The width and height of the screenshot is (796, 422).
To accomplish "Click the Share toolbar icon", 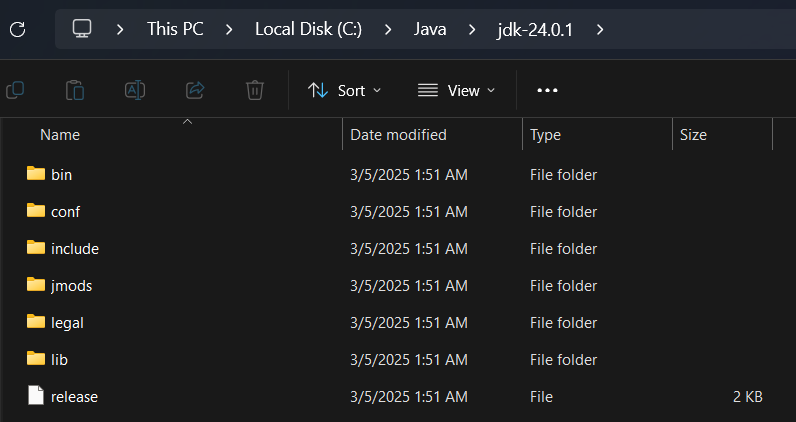I will click(195, 90).
